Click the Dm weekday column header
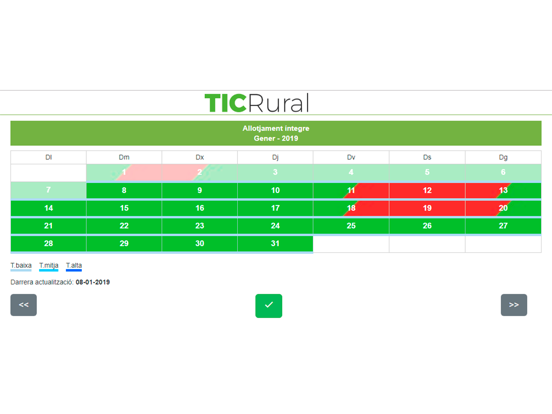552x414 pixels. 124,157
